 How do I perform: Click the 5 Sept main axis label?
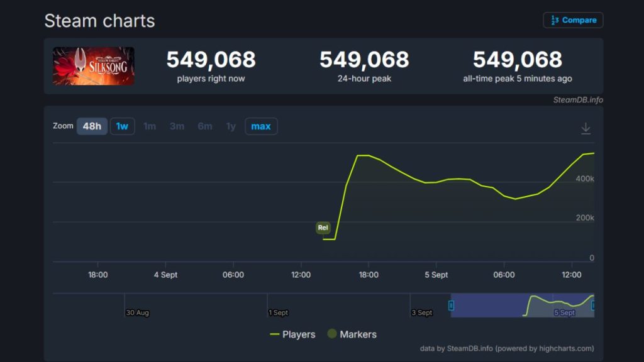[x=436, y=275]
